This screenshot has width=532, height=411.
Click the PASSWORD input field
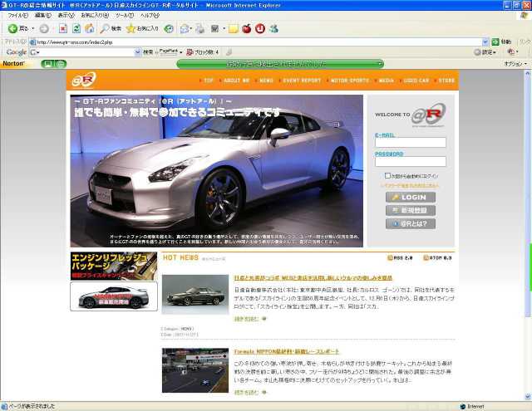[x=410, y=162]
